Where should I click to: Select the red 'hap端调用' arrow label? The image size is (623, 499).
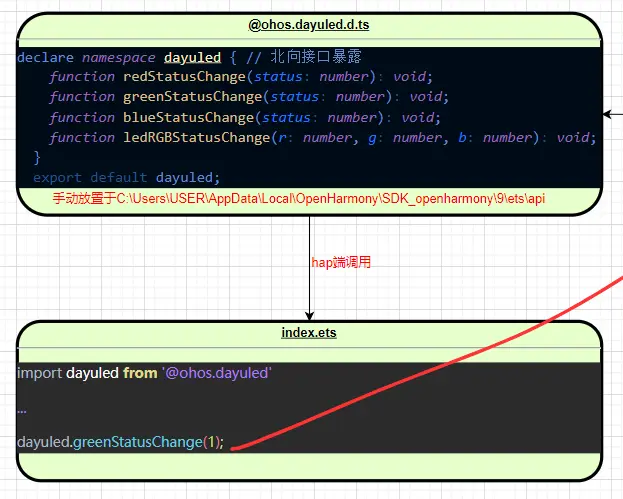(x=341, y=262)
